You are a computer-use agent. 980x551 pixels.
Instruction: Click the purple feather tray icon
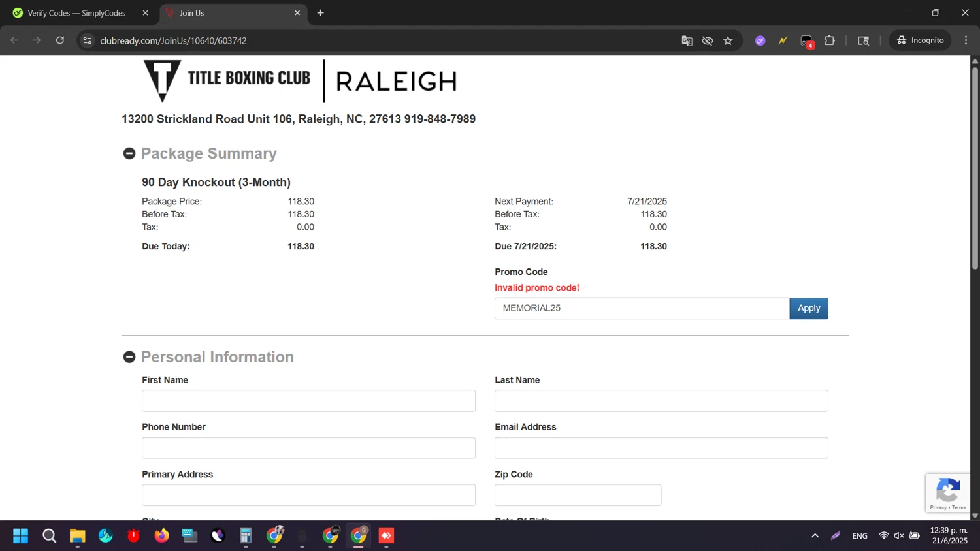(x=836, y=536)
